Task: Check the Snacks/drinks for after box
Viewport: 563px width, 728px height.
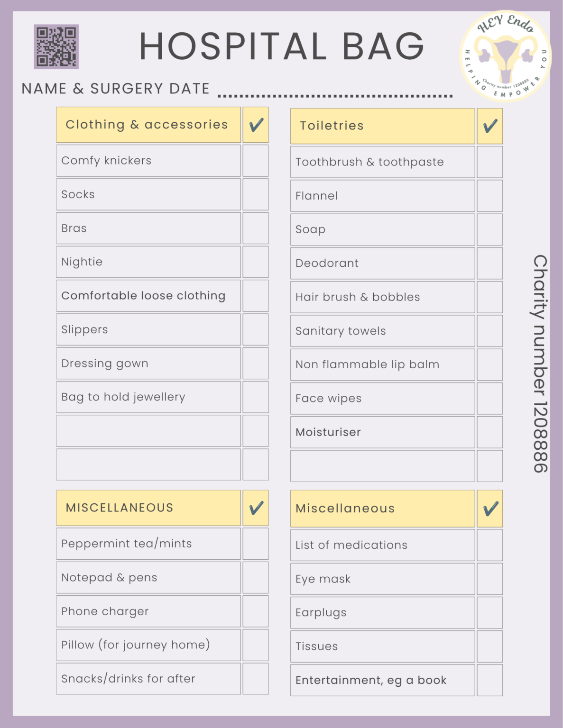Action: [x=256, y=679]
